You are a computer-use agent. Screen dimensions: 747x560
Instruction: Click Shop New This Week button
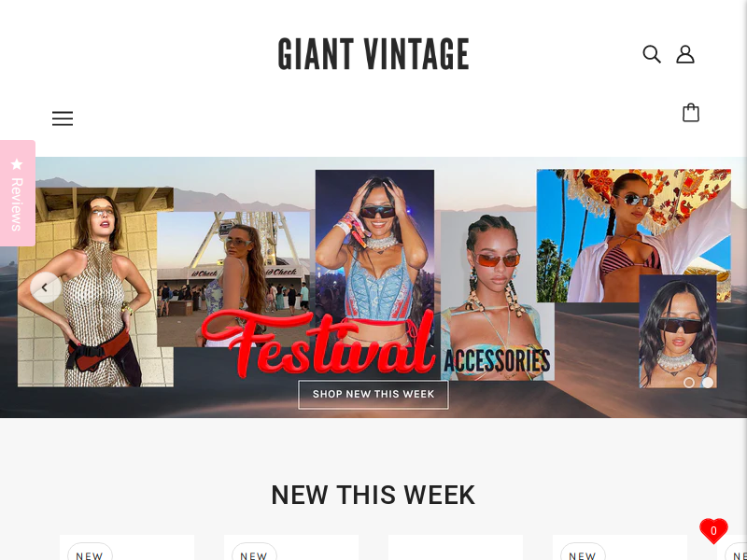(373, 394)
